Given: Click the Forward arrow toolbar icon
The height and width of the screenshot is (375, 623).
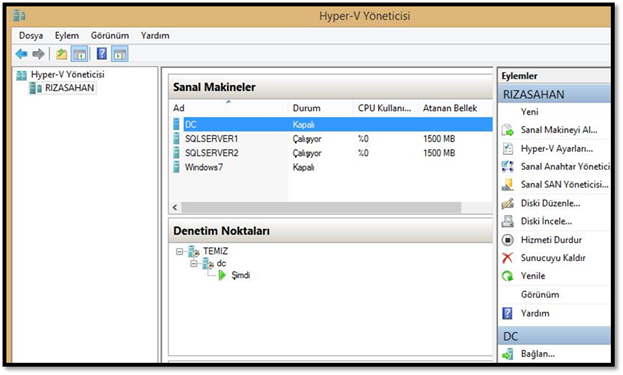Looking at the screenshot, I should [x=38, y=54].
